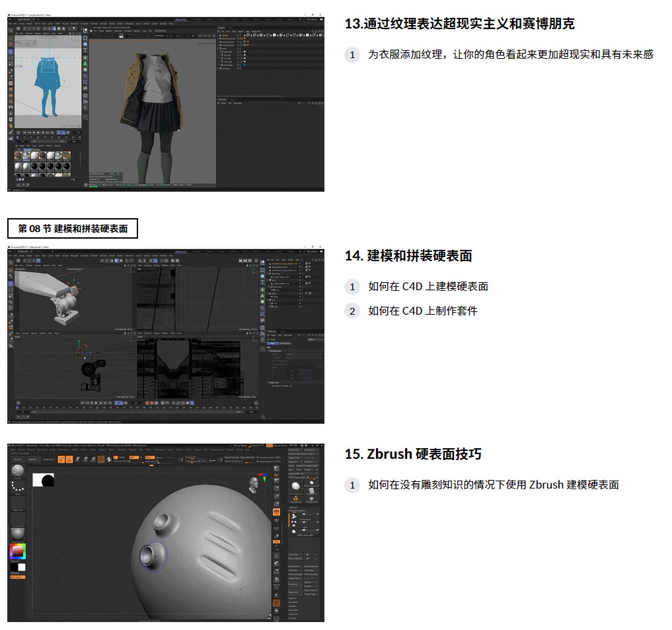Click the item 如何在 C4D 上建模硬表面

(428, 286)
